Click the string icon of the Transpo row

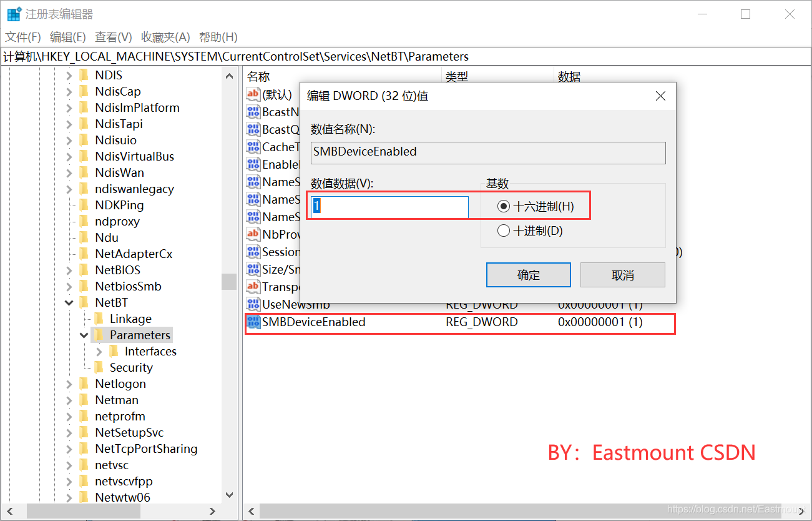point(253,287)
